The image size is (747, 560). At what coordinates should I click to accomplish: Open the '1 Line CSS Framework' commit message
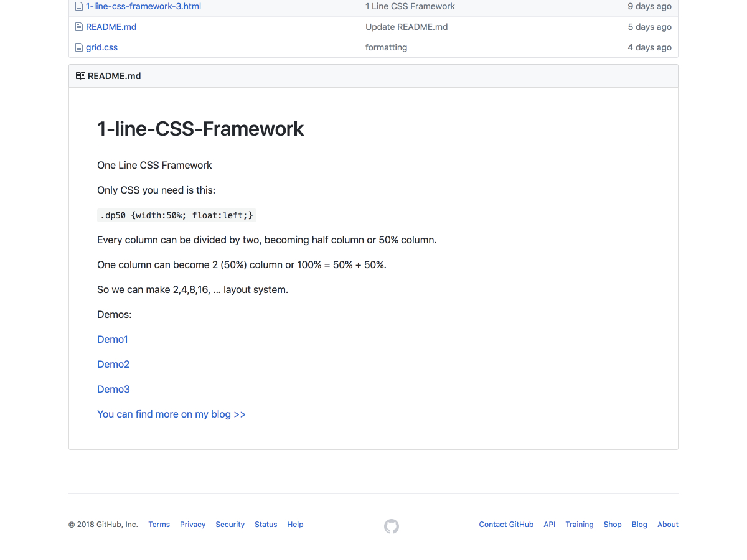tap(410, 6)
